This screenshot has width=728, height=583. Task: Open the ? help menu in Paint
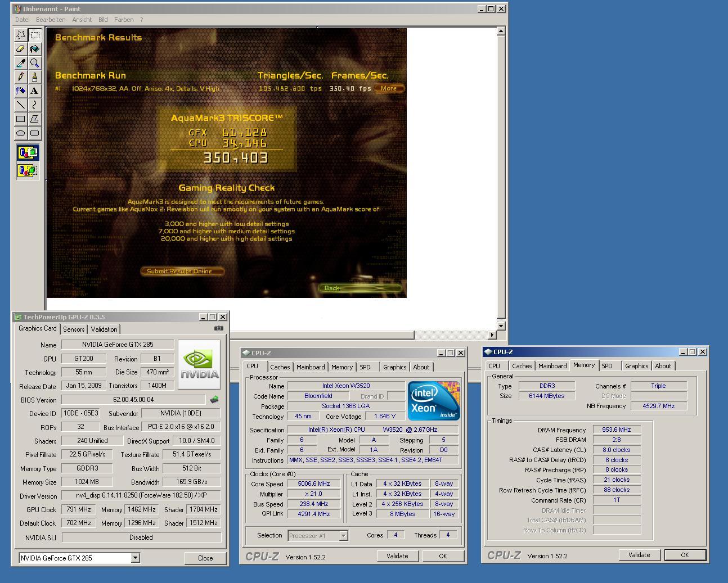[x=141, y=20]
